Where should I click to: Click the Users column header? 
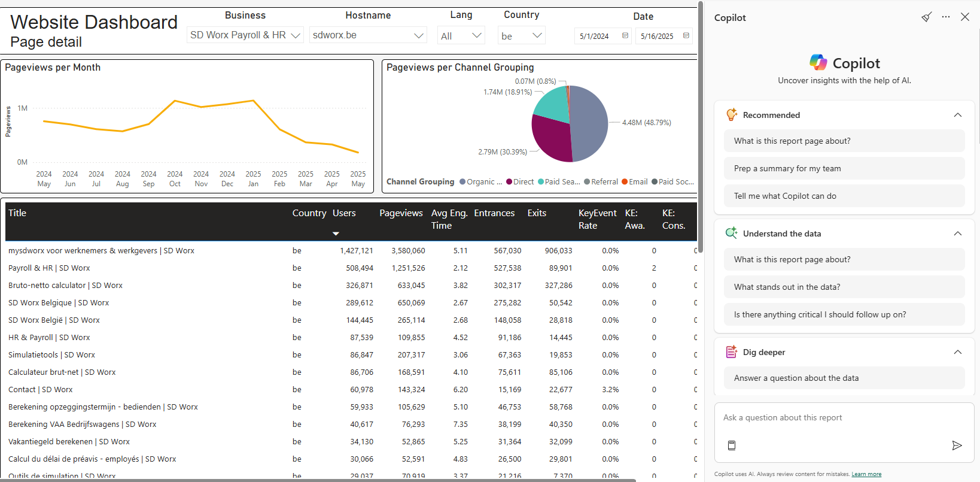point(344,213)
